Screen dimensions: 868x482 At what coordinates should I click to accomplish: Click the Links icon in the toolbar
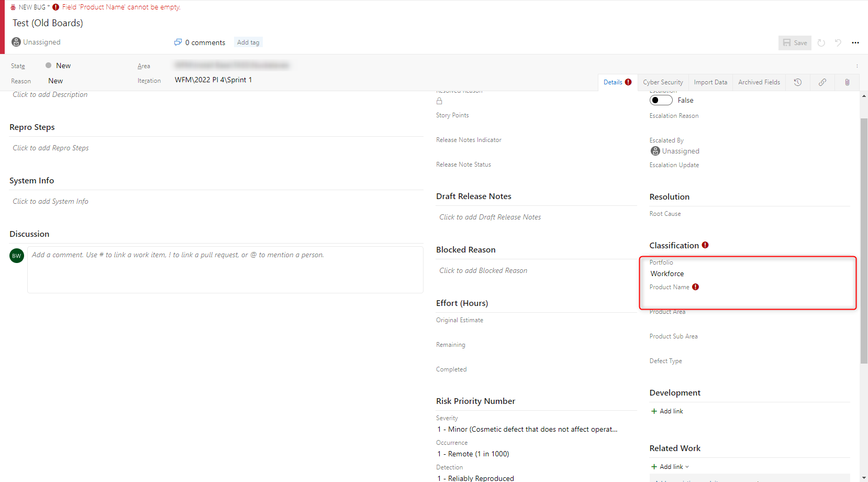[822, 82]
